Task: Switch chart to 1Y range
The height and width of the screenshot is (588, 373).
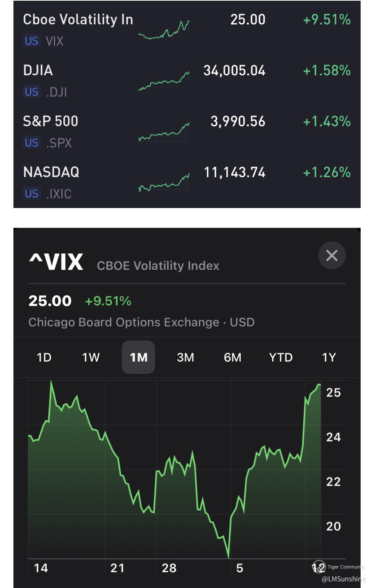Action: tap(329, 357)
